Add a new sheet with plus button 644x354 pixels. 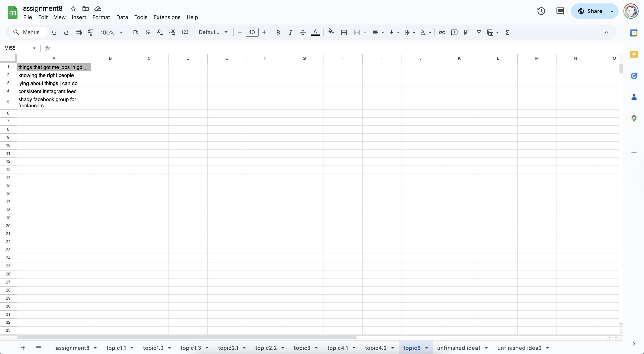23,348
